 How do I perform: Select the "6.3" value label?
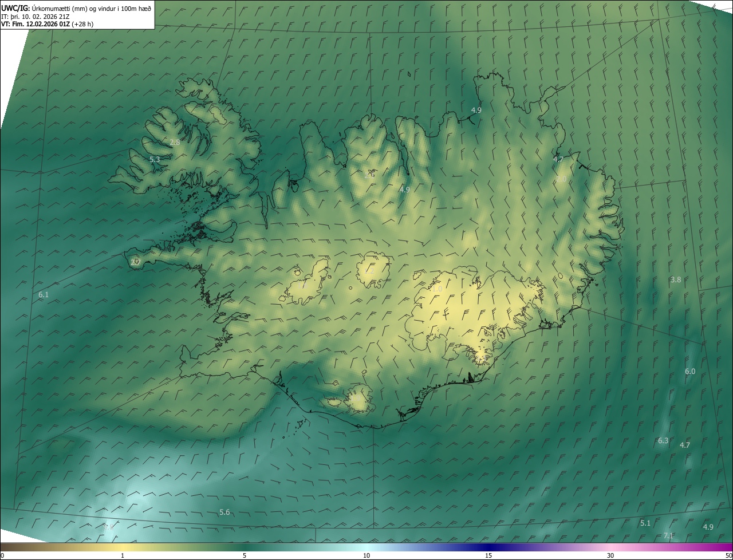point(663,440)
